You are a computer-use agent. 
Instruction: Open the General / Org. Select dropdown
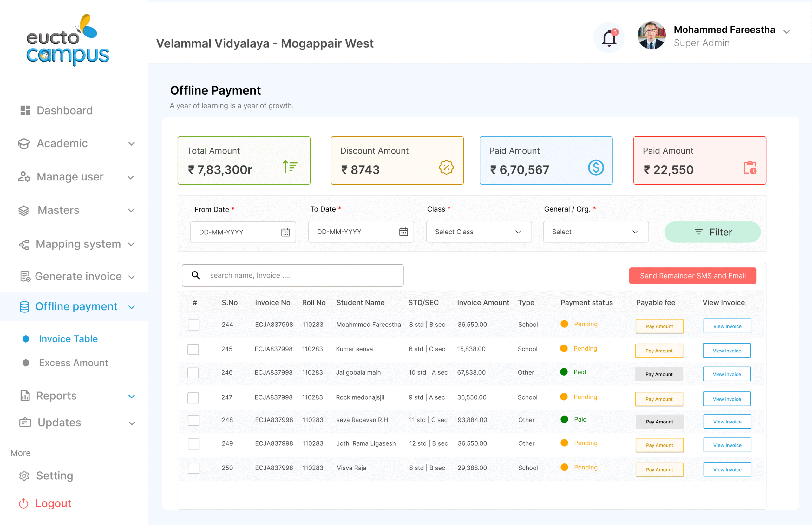(x=596, y=232)
